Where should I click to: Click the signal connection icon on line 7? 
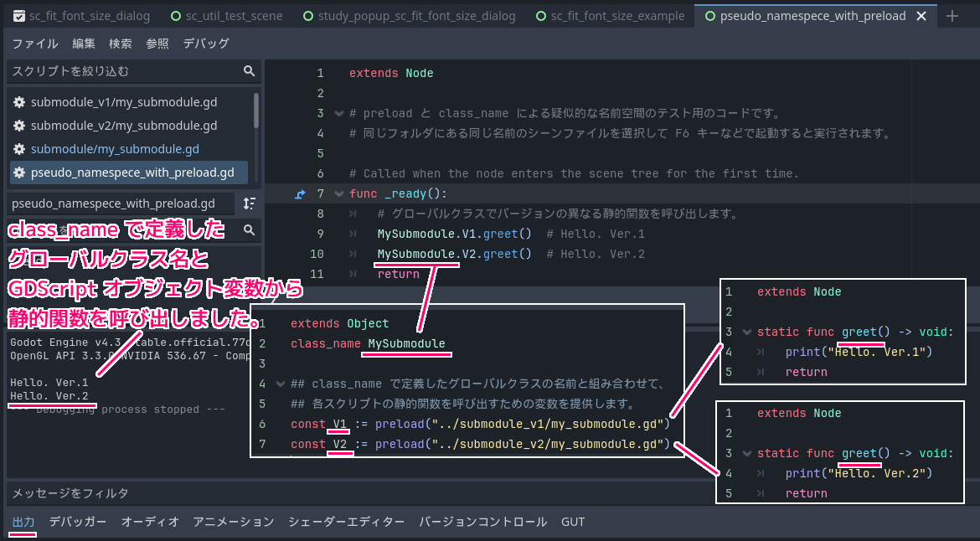[301, 194]
